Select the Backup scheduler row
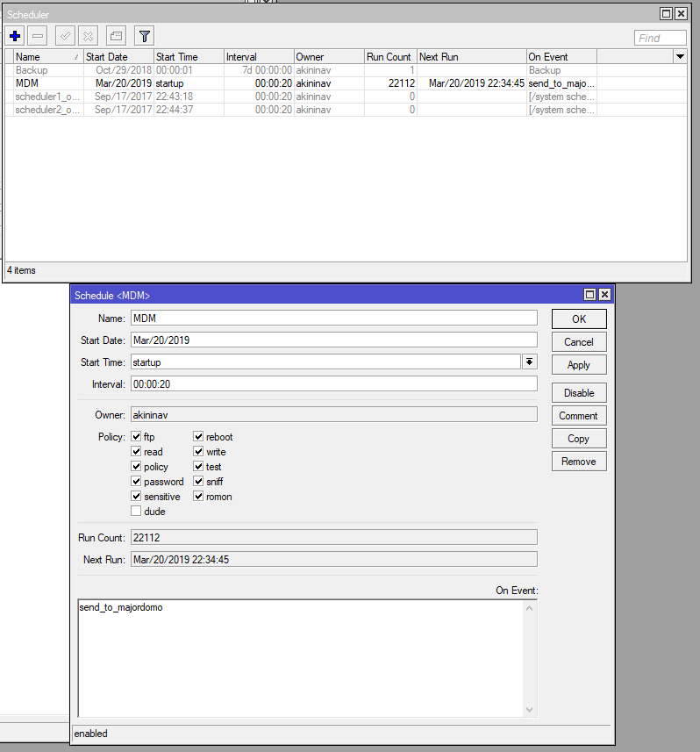The image size is (700, 752). pos(346,70)
